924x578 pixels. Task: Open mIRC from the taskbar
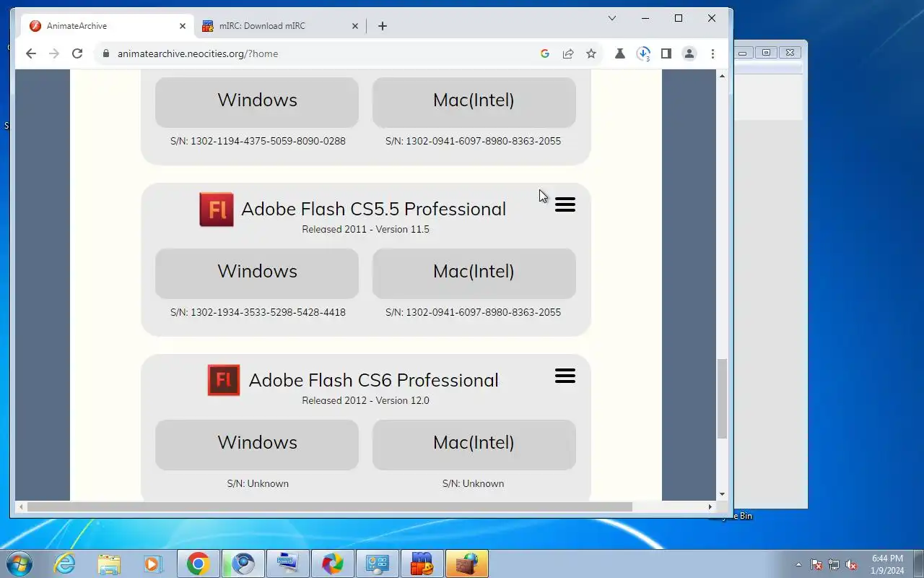(x=422, y=564)
